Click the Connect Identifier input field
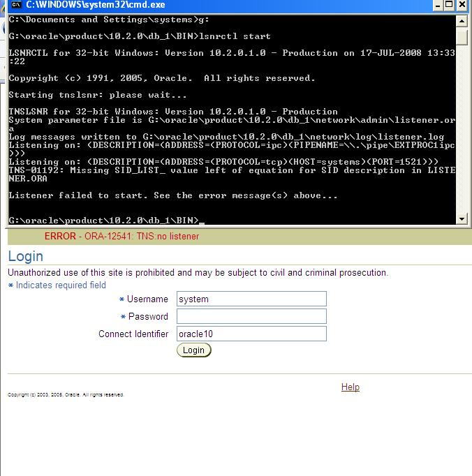472x476 pixels. coord(251,334)
